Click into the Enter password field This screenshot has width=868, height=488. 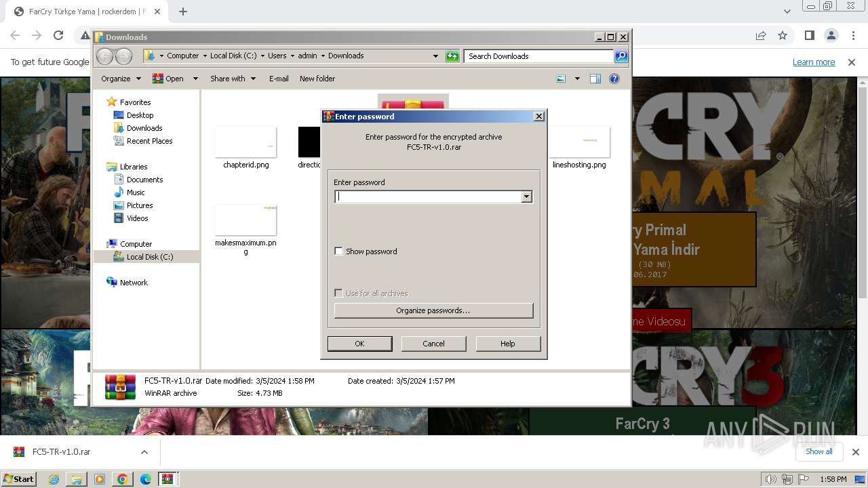tap(428, 197)
